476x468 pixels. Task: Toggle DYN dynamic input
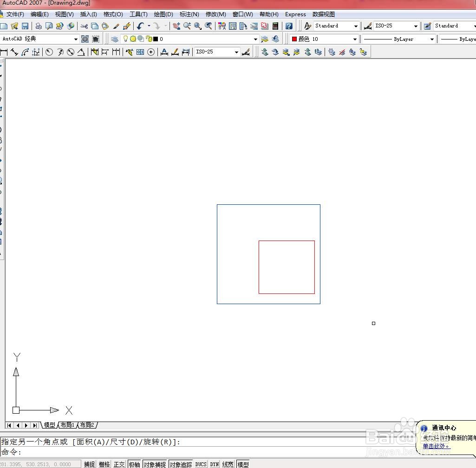coord(215,464)
